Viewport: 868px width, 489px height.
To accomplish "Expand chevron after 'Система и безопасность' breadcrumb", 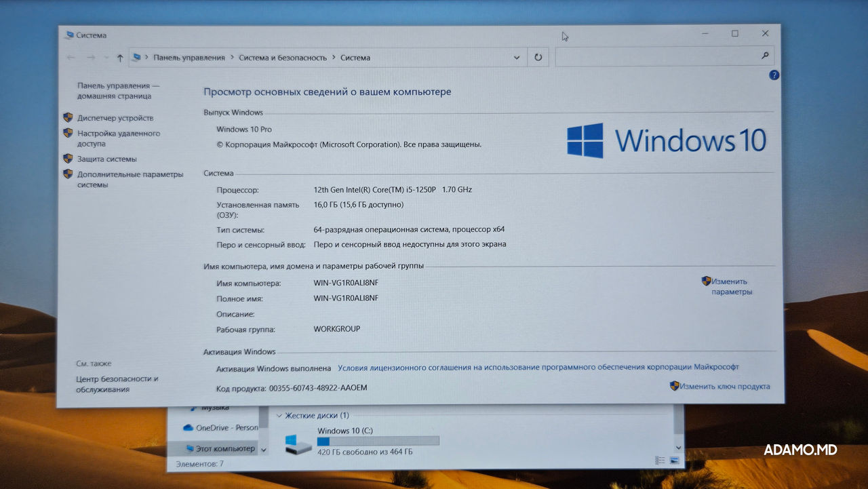I will click(x=334, y=58).
